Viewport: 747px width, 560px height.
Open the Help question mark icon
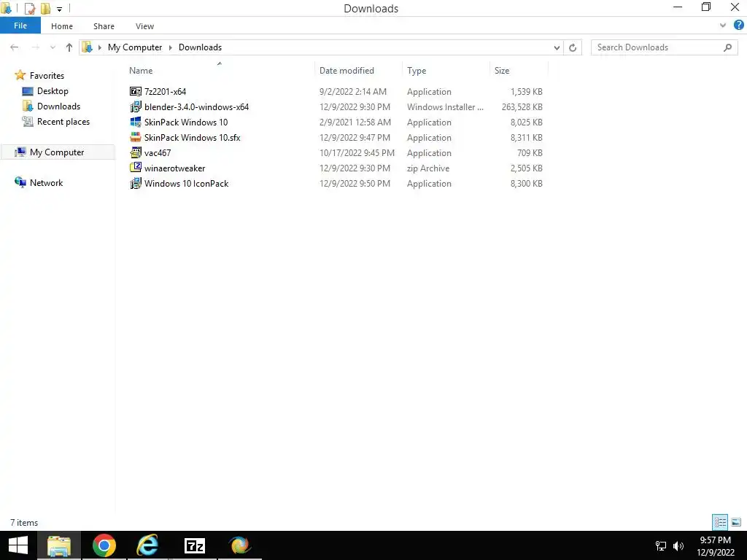point(738,26)
